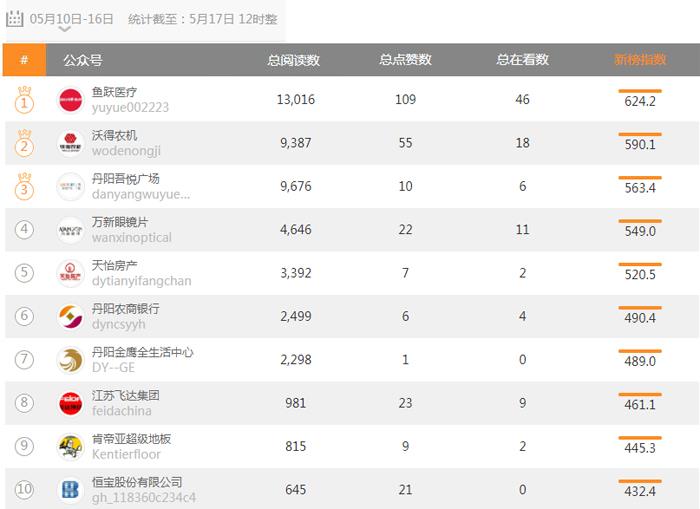Open 万新眼镜片 account avatar
Image resolution: width=700 pixels, height=509 pixels.
tap(71, 229)
